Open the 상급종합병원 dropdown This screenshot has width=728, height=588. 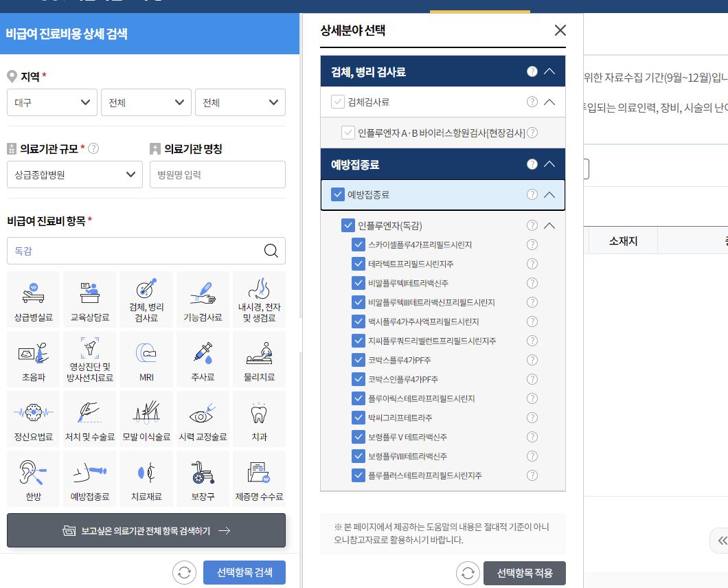click(74, 174)
